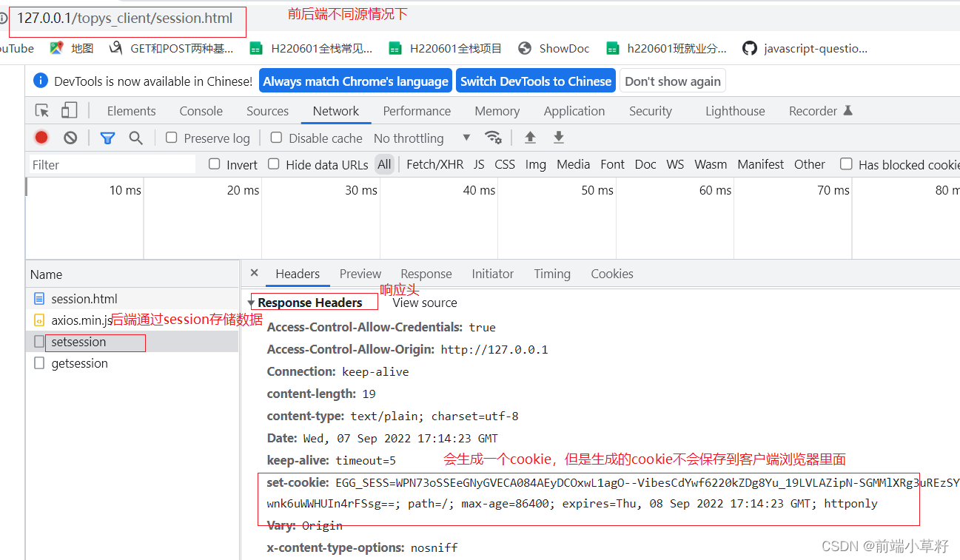Select the session.html request file icon
This screenshot has width=960, height=560.
pos(38,299)
